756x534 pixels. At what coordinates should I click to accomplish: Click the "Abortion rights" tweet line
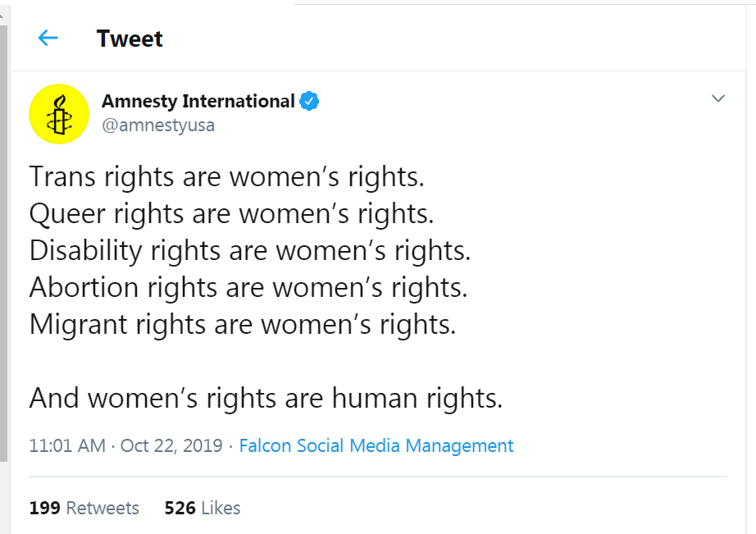(x=248, y=287)
